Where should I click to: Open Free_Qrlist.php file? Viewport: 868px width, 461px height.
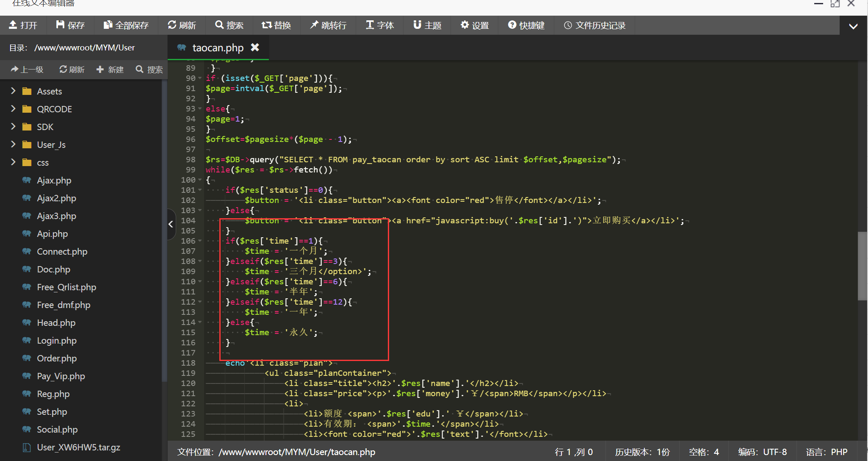66,287
